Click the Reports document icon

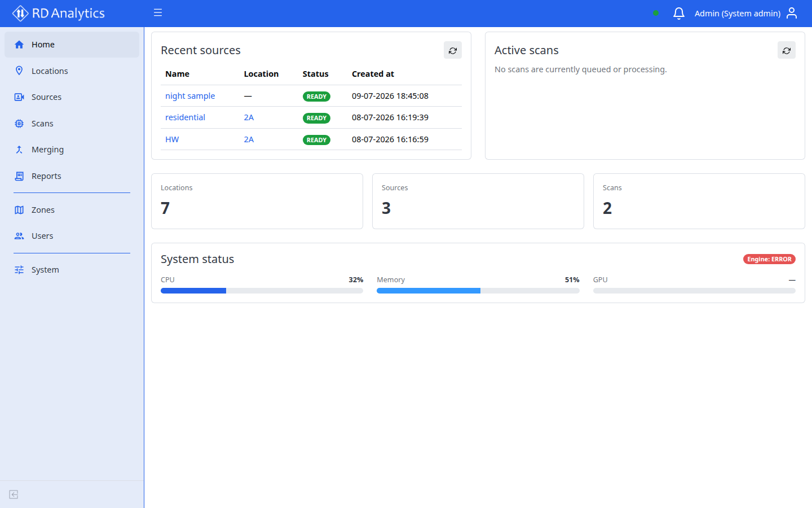19,176
